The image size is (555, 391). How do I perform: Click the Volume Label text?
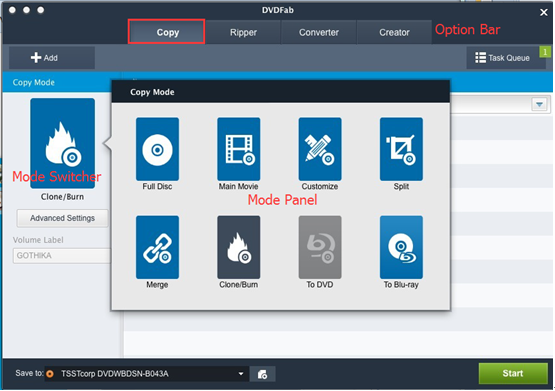point(38,240)
